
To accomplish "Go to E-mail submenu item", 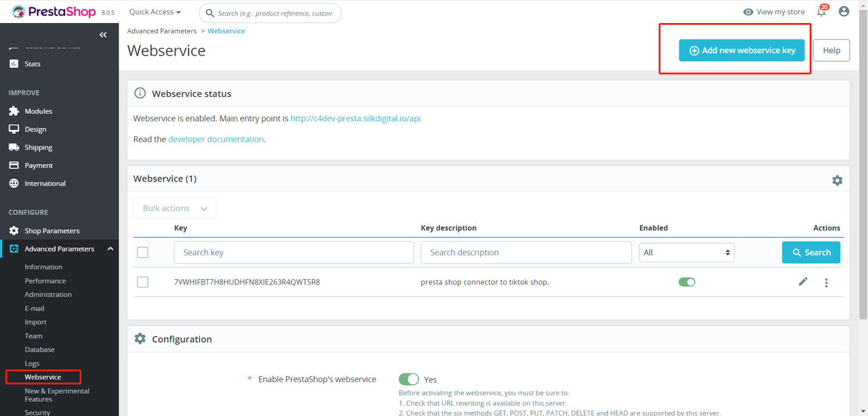I will [x=35, y=308].
